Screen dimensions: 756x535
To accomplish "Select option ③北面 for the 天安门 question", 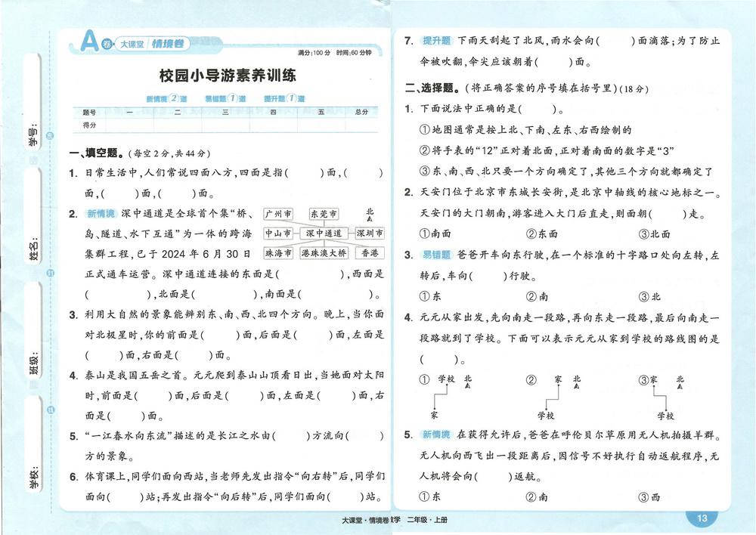I will [x=655, y=234].
